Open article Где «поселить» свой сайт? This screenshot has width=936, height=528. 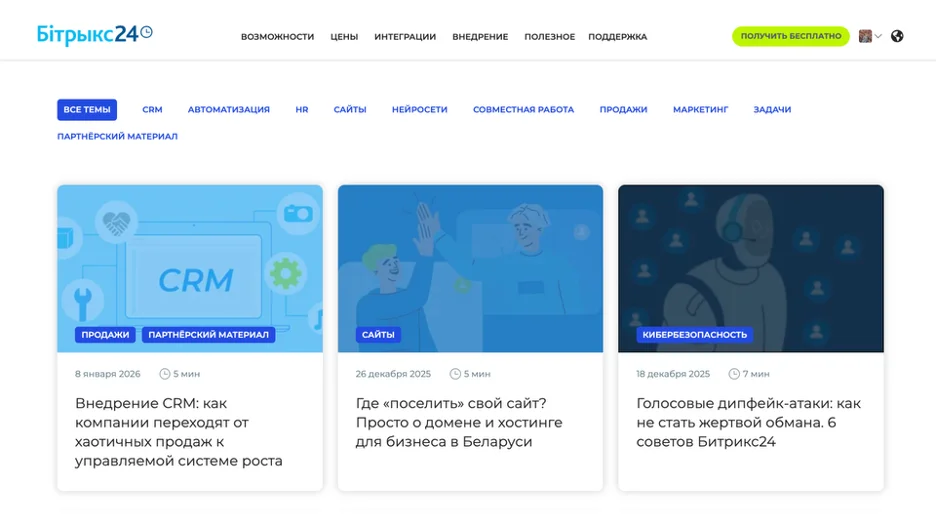tap(459, 422)
